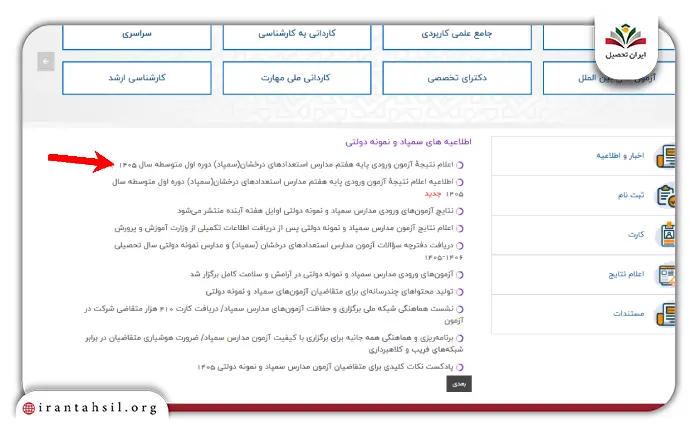Open the تولید محتواهای چندرسانه‌ای announcement
700x430 pixels.
point(329,292)
